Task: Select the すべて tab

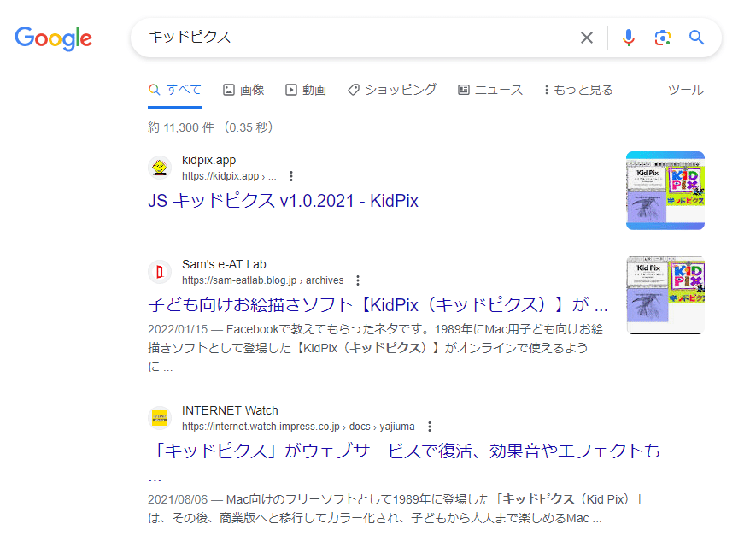Action: (174, 90)
